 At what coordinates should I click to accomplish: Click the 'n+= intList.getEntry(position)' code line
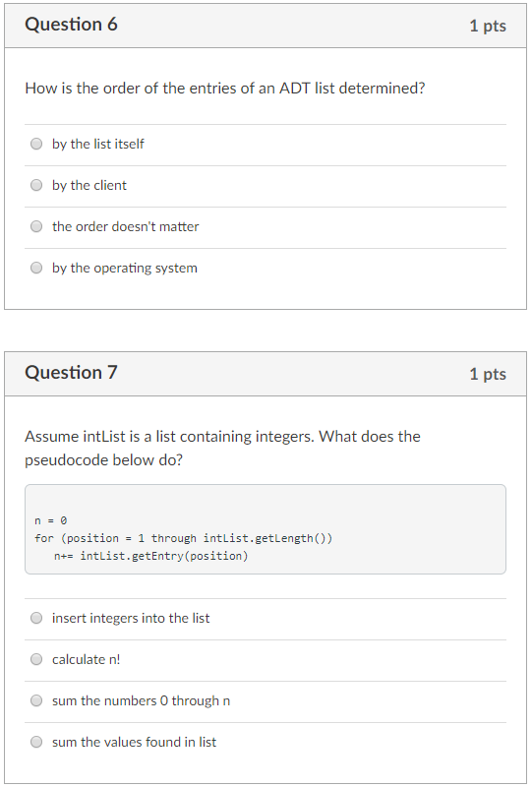150,556
